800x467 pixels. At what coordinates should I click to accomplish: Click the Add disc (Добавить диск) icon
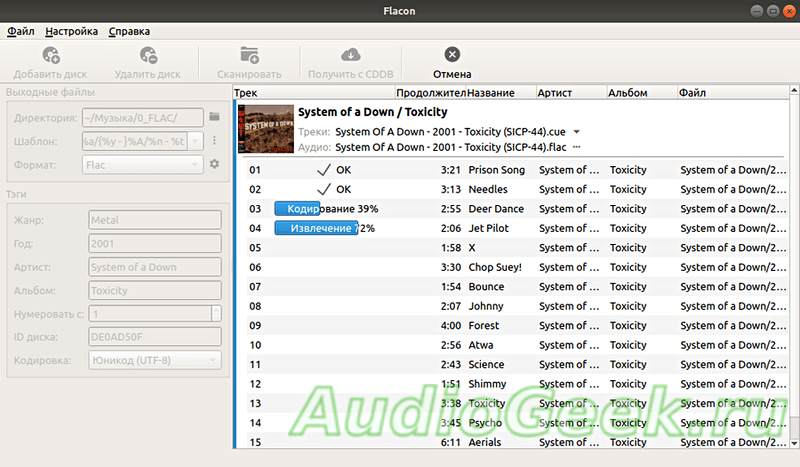(51, 55)
